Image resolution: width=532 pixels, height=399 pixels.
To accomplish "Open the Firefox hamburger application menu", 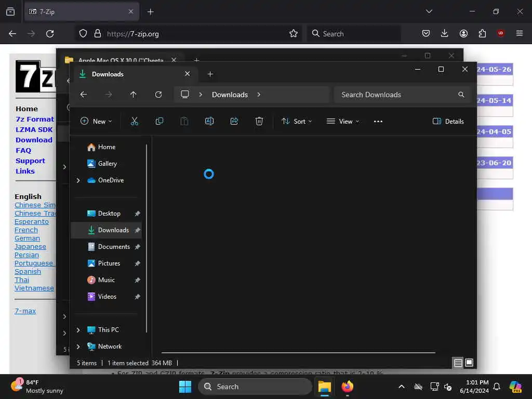I will tap(519, 33).
